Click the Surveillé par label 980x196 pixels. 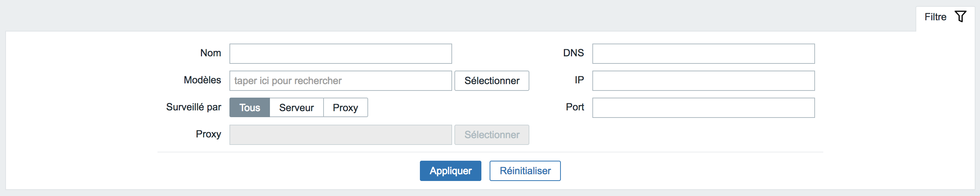pyautogui.click(x=194, y=107)
